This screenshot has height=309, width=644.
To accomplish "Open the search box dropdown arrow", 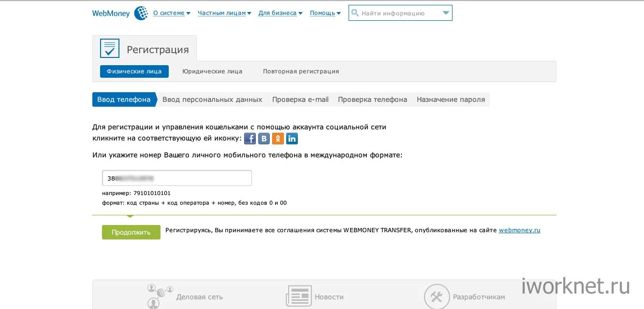I will (x=446, y=13).
